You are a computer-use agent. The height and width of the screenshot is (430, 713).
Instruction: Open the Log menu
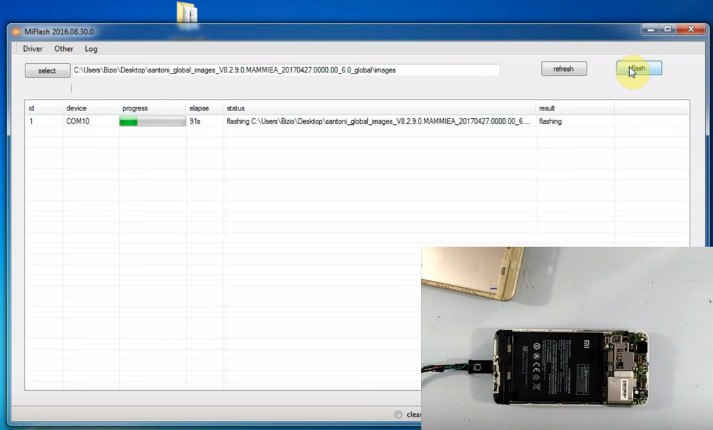point(91,49)
